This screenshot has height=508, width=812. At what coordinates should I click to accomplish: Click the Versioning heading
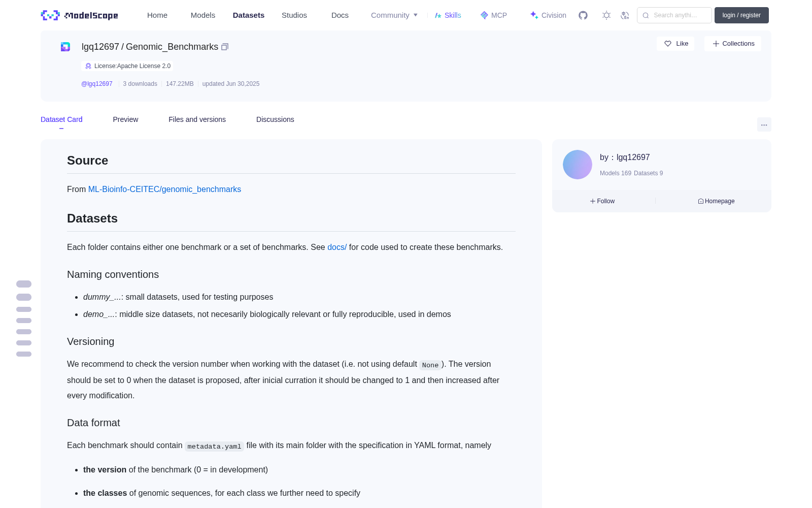click(x=90, y=341)
